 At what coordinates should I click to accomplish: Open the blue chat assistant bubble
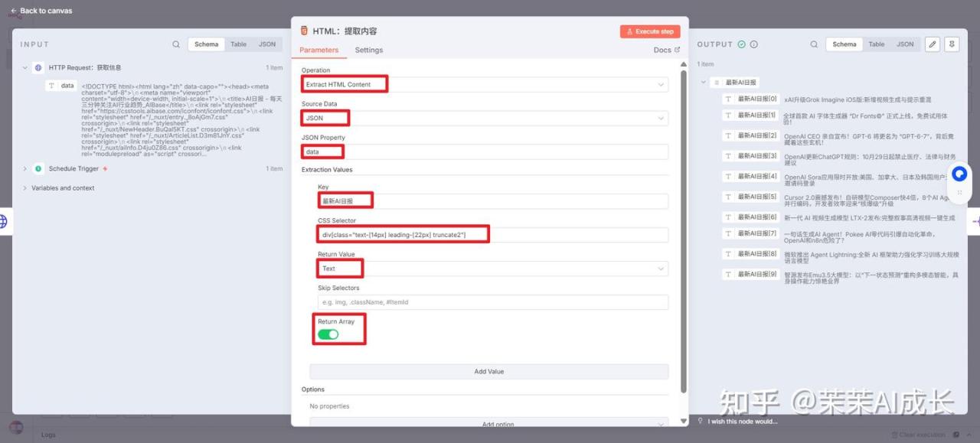point(959,175)
